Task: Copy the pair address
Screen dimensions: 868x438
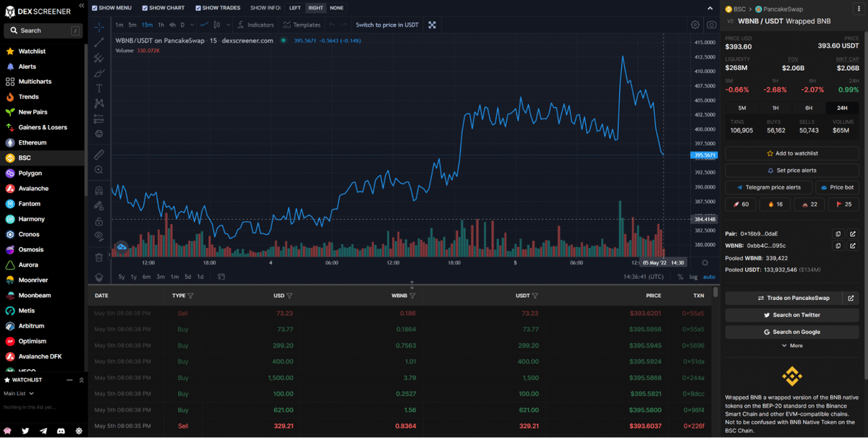Action: pos(838,234)
